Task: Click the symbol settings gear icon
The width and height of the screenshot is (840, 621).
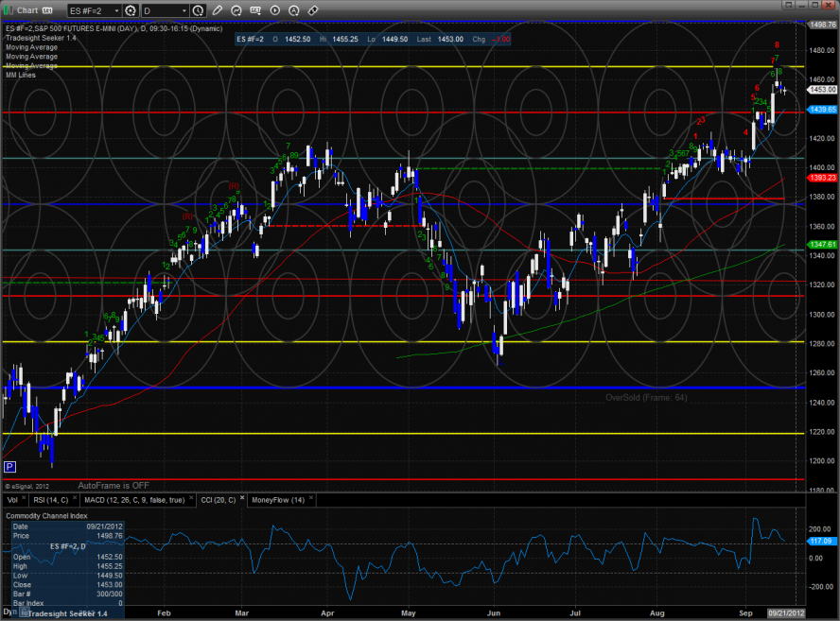Action: tap(130, 10)
